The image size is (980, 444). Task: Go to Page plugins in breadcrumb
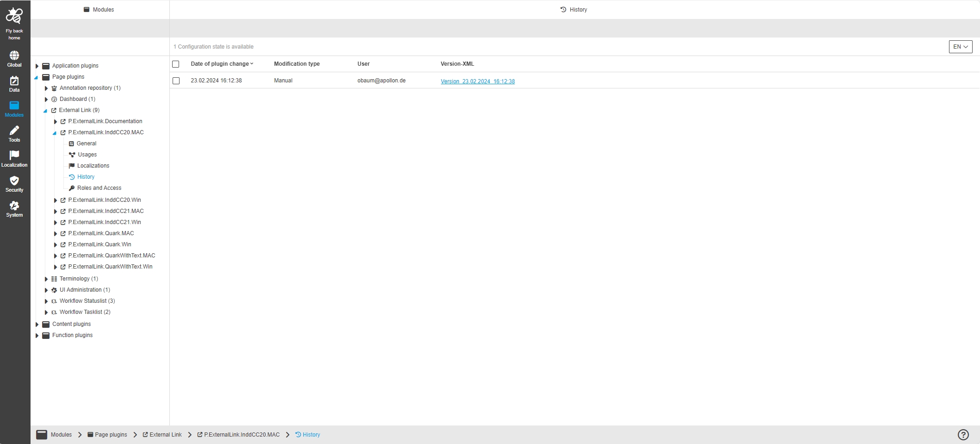(x=107, y=435)
